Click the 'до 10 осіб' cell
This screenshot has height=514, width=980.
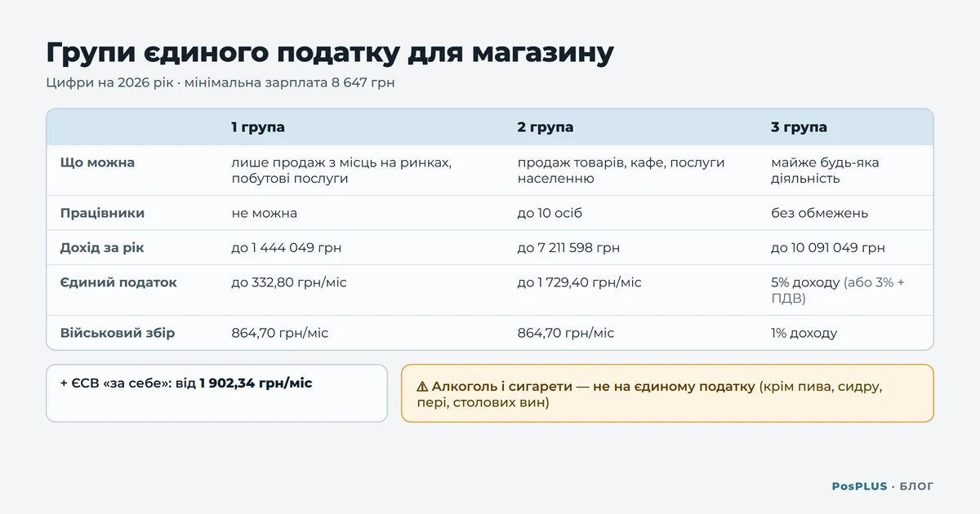tap(550, 213)
